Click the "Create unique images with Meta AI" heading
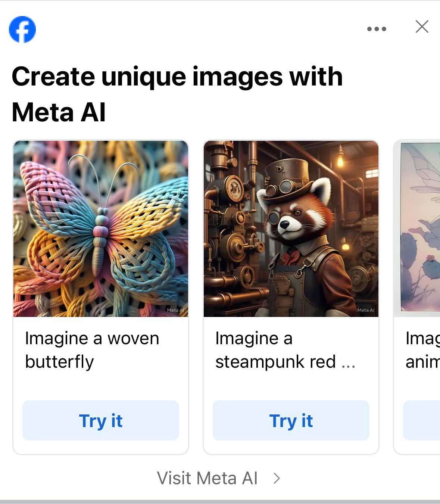This screenshot has height=504, width=440. click(177, 94)
